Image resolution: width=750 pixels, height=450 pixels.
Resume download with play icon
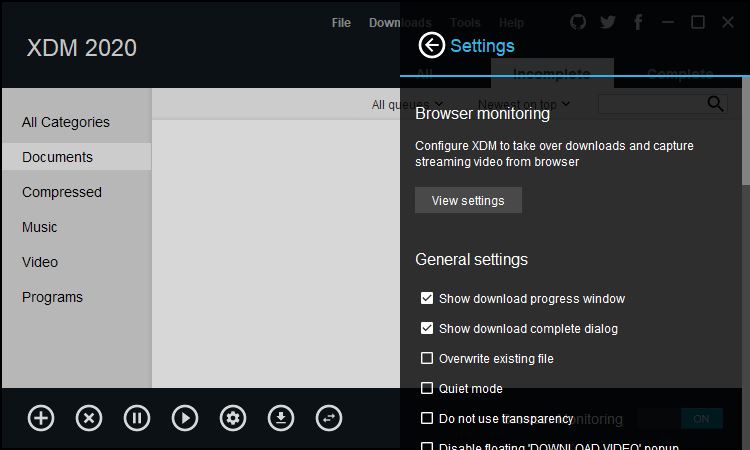185,418
